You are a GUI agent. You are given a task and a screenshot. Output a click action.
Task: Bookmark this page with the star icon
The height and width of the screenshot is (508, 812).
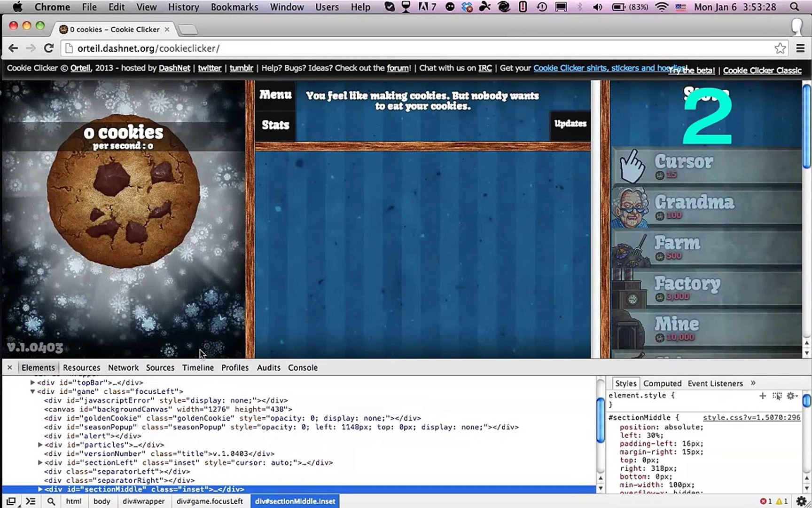pos(780,48)
